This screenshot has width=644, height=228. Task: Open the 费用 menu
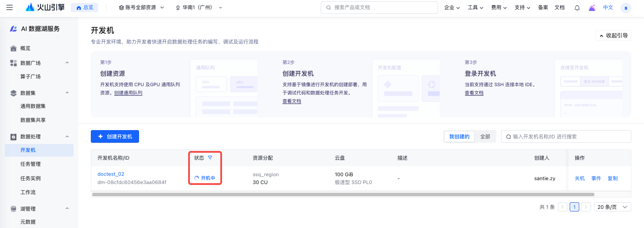(x=499, y=7)
